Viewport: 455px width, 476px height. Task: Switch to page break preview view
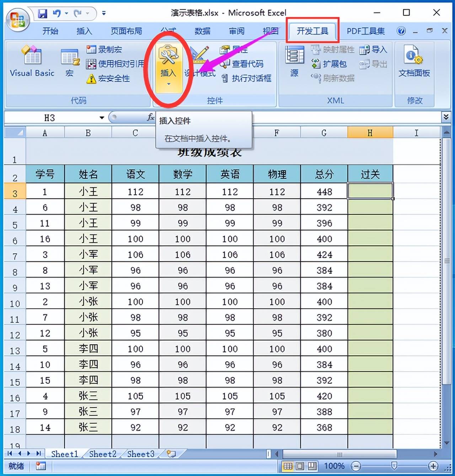coord(312,466)
